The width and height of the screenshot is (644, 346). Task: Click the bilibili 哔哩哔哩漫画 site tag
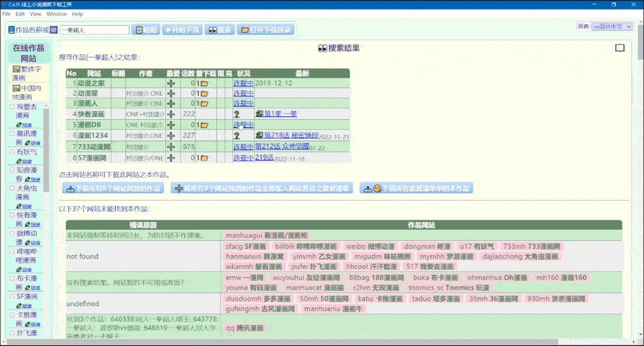click(x=306, y=246)
